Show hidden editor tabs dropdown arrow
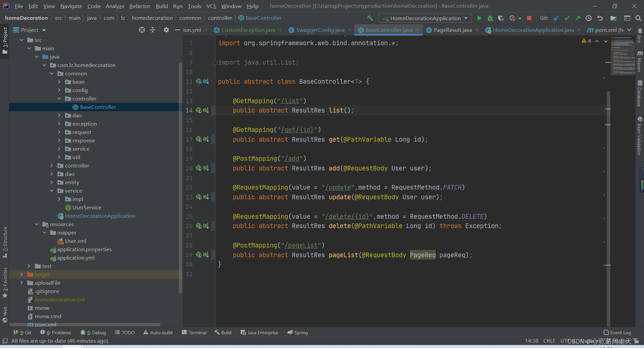This screenshot has width=644, height=348. 629,30
